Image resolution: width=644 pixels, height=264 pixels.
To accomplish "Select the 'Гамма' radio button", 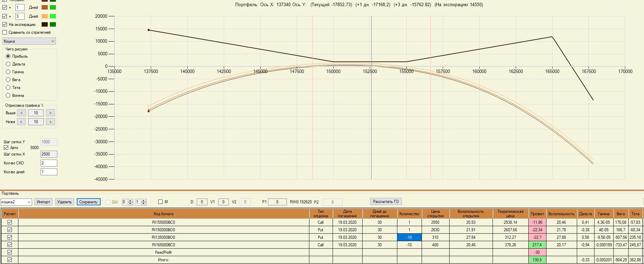I will [x=8, y=72].
